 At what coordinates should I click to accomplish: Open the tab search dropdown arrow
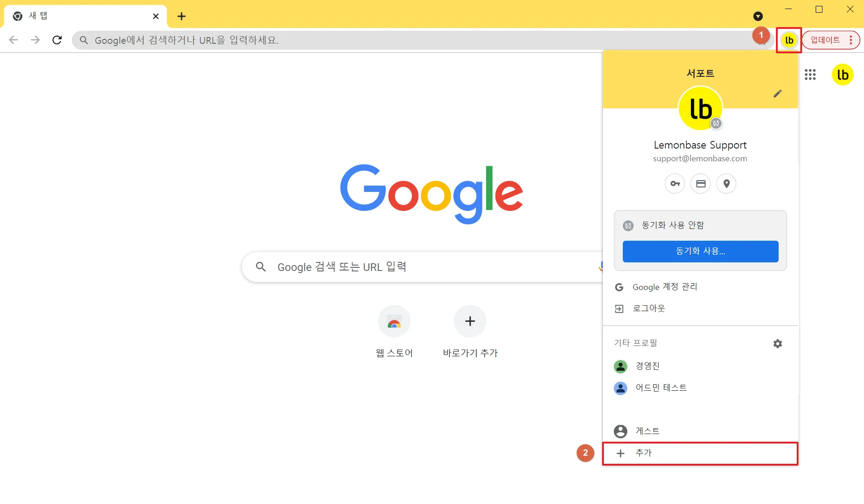758,16
